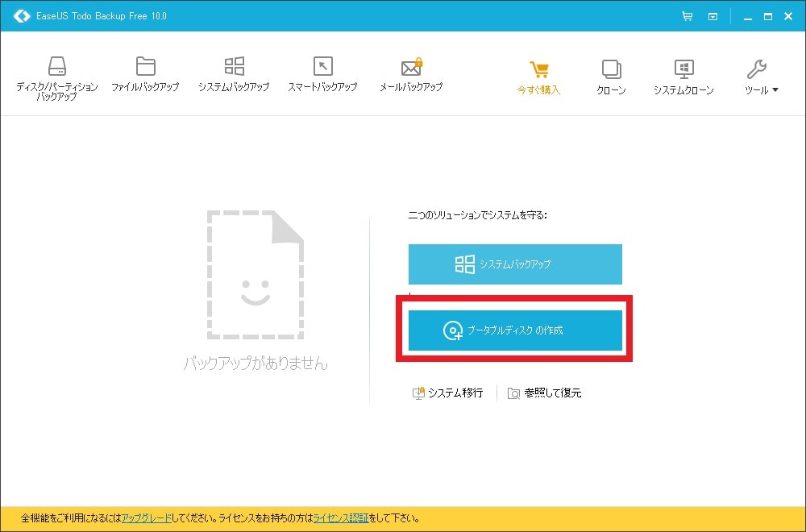806x532 pixels.
Task: Click the EaseUS logo in title bar
Action: (22, 16)
